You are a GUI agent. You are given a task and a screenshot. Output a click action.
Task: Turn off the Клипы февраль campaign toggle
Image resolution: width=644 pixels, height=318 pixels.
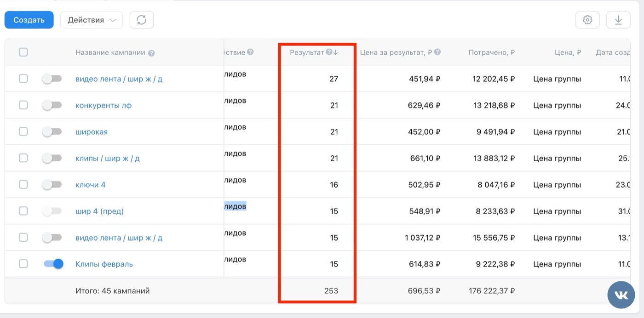[x=53, y=264]
